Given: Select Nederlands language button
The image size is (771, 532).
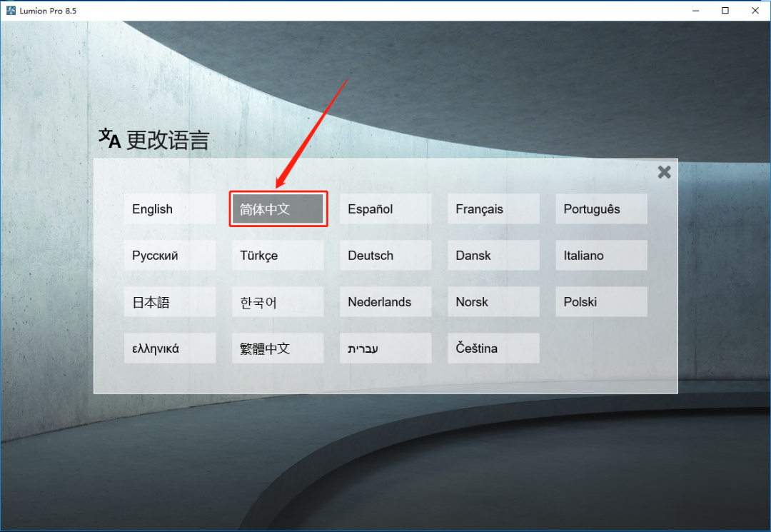Looking at the screenshot, I should (x=385, y=302).
